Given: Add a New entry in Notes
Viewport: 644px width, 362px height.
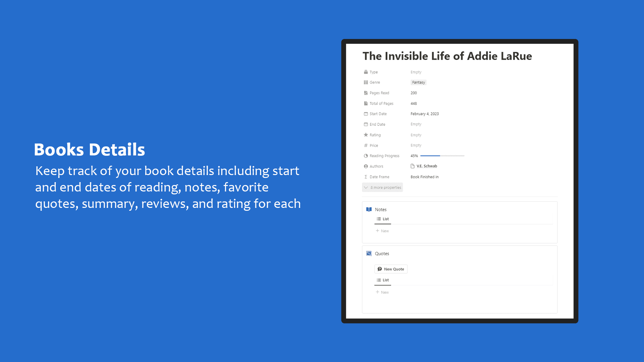Looking at the screenshot, I should [383, 231].
